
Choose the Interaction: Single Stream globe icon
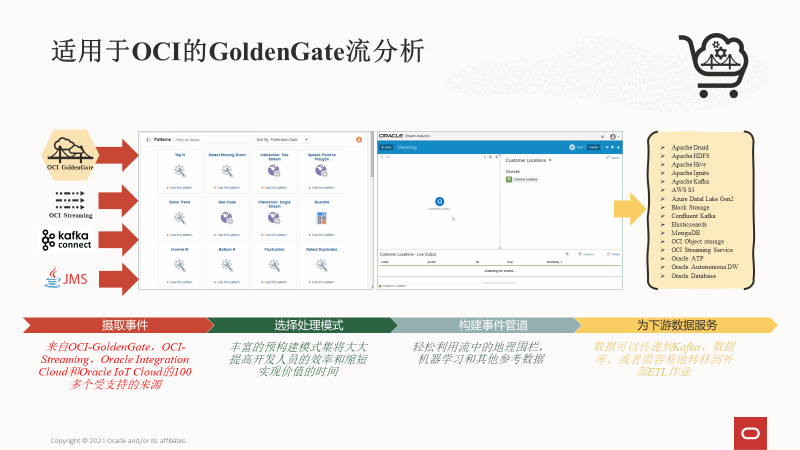click(x=274, y=218)
